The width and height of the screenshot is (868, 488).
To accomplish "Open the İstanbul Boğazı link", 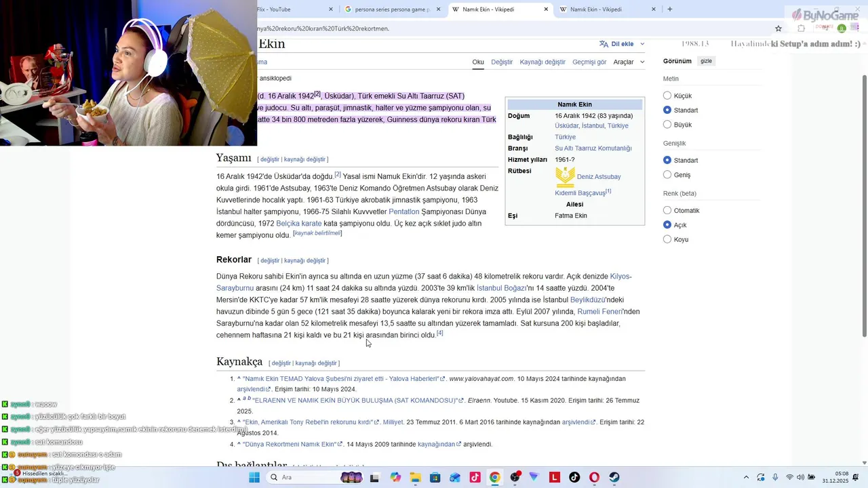I will point(501,288).
